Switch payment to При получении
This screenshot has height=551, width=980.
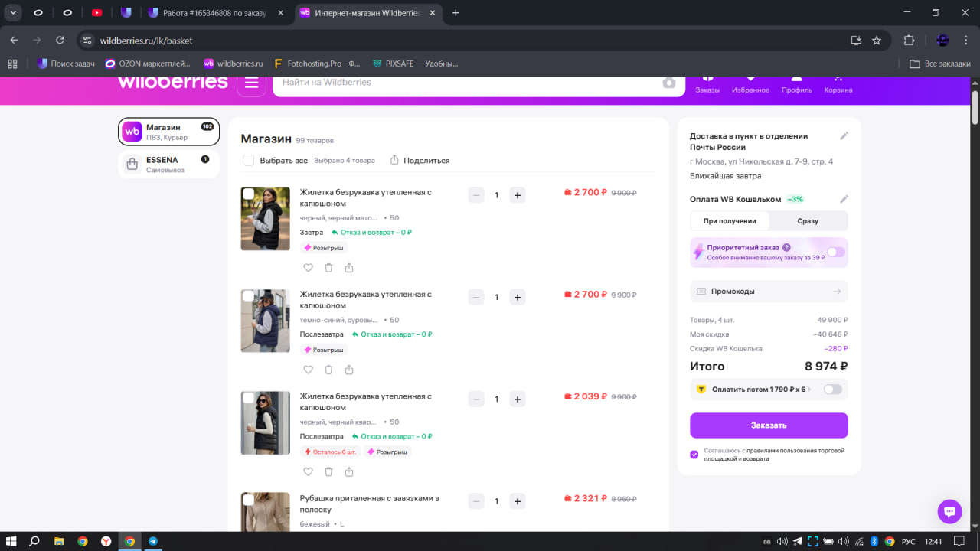tap(730, 221)
